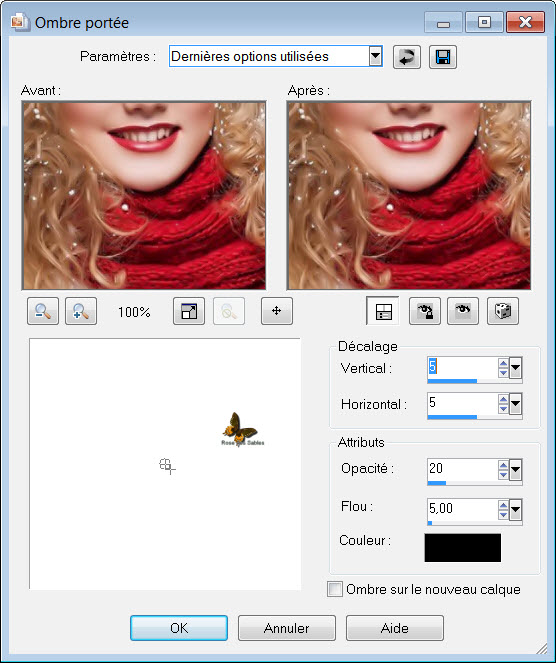Open help with the Aide button
The image size is (556, 663).
coord(395,628)
